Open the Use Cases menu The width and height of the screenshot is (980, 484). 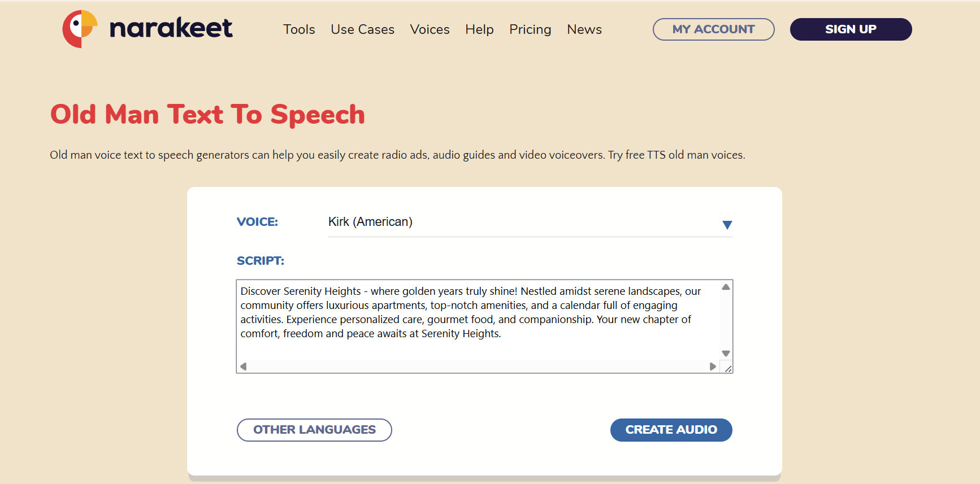pos(362,29)
